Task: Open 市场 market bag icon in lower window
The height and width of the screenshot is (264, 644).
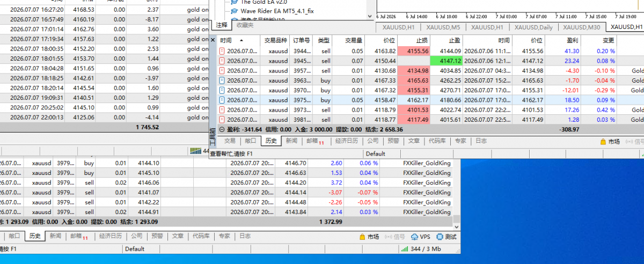Action: 362,237
